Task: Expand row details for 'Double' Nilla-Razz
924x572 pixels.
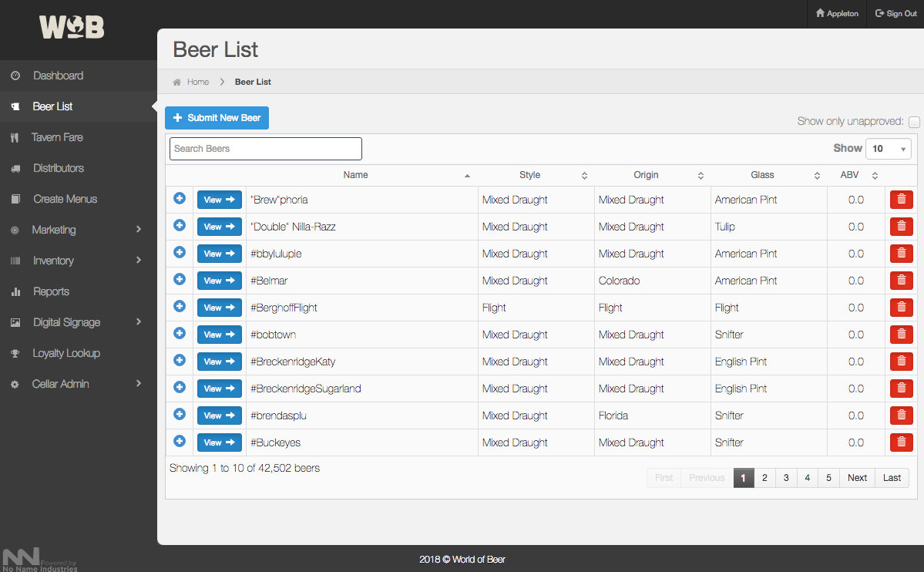Action: pos(180,225)
